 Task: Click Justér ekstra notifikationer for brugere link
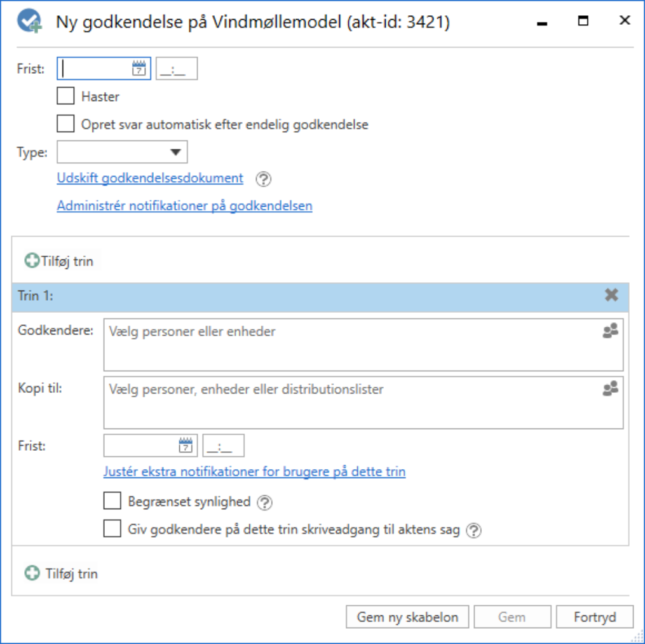tap(254, 472)
